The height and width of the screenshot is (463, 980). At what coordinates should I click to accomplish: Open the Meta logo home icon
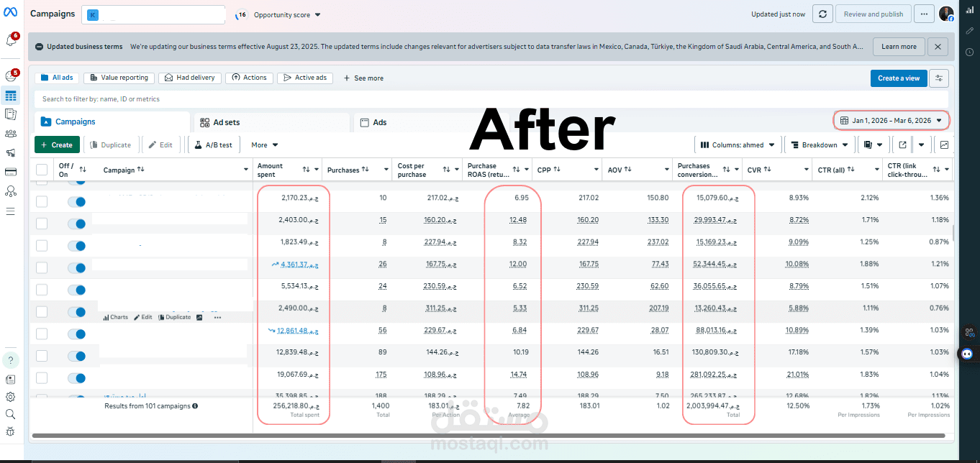click(x=12, y=14)
